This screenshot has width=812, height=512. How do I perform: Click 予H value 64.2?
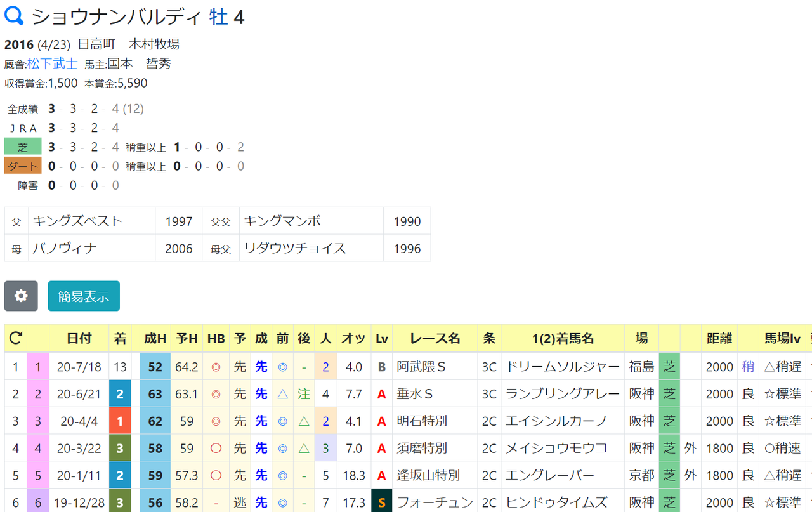[x=187, y=367]
